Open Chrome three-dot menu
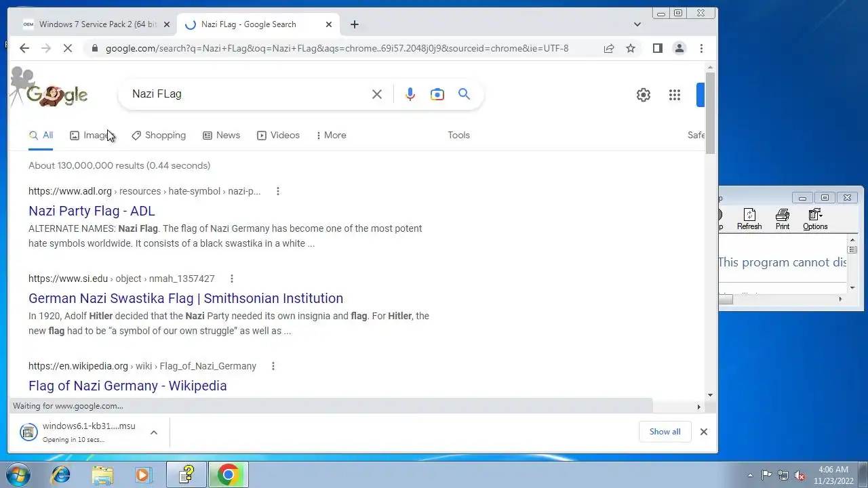Screen dimensions: 868x488 click(701, 48)
